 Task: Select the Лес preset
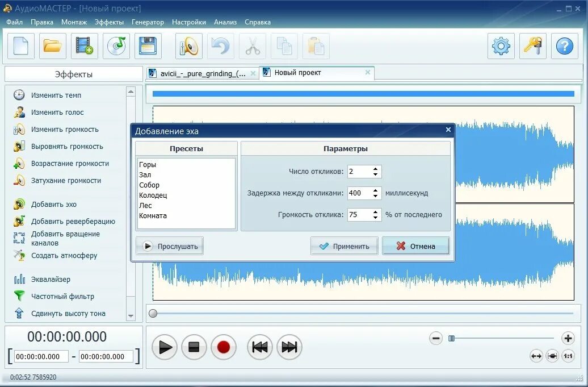145,205
